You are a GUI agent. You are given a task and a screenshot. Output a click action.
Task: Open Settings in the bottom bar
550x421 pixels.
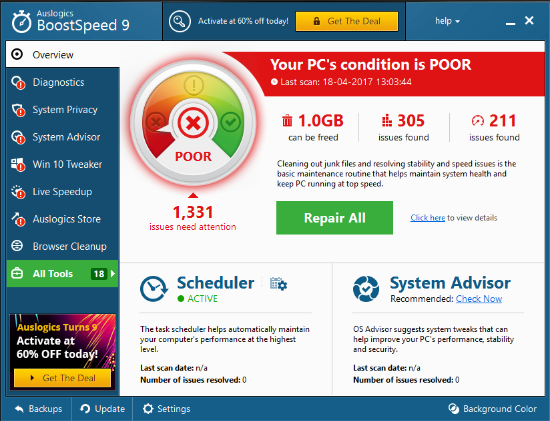click(167, 409)
